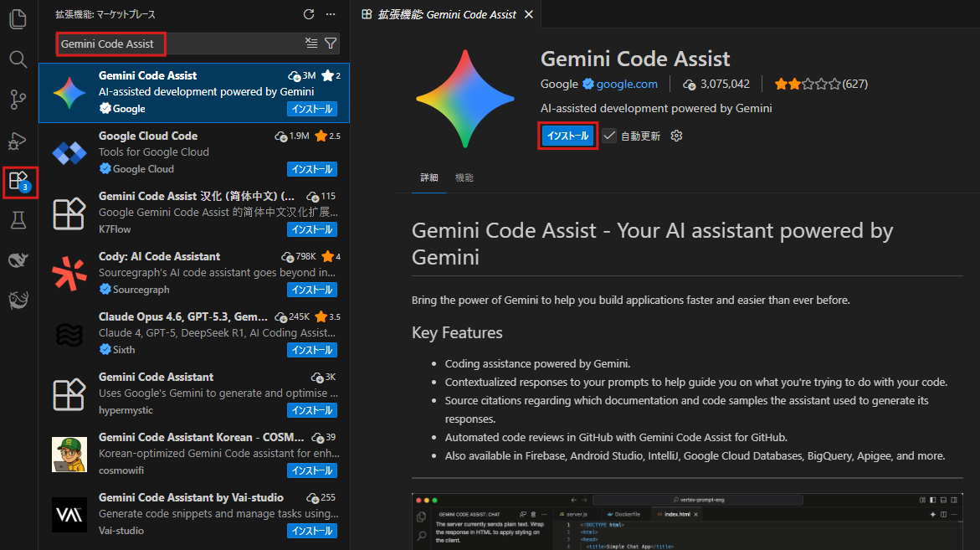Open the Run and Debug view
This screenshot has height=550, width=980.
click(x=18, y=140)
